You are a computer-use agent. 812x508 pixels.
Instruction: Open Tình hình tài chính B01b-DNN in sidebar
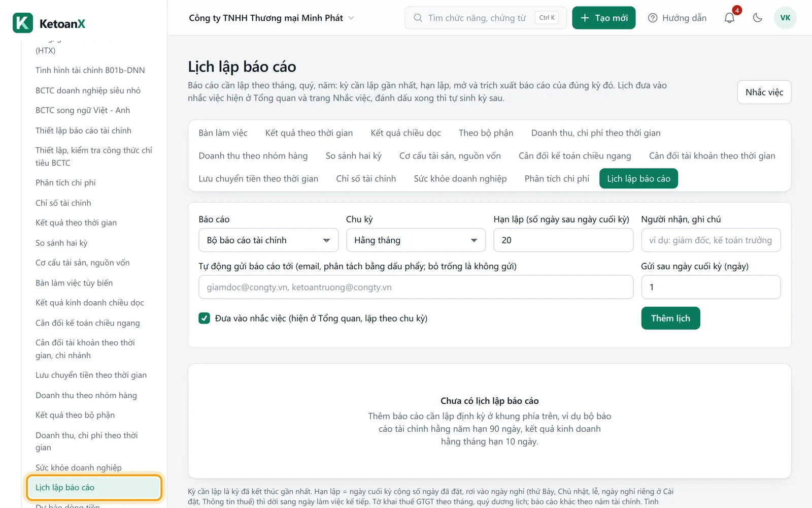[x=90, y=70]
